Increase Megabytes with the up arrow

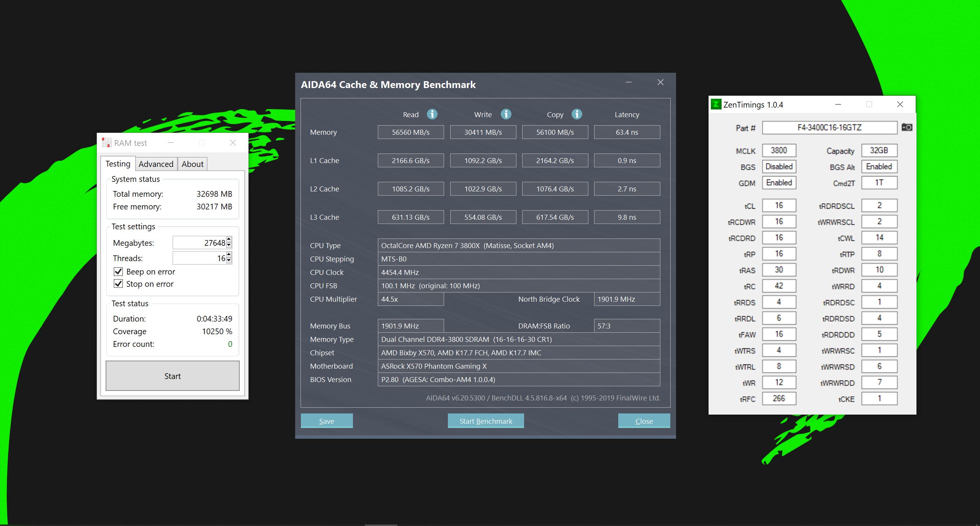coord(229,240)
